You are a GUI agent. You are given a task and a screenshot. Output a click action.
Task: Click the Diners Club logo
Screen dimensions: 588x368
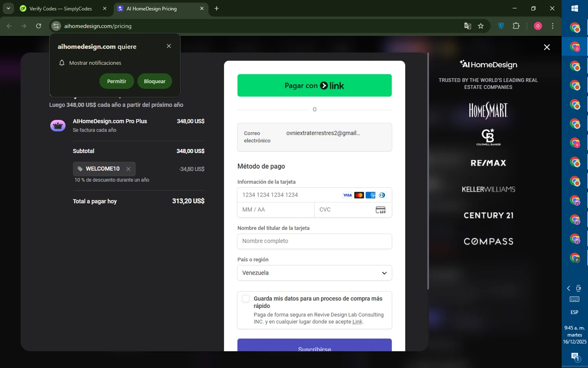point(382,195)
